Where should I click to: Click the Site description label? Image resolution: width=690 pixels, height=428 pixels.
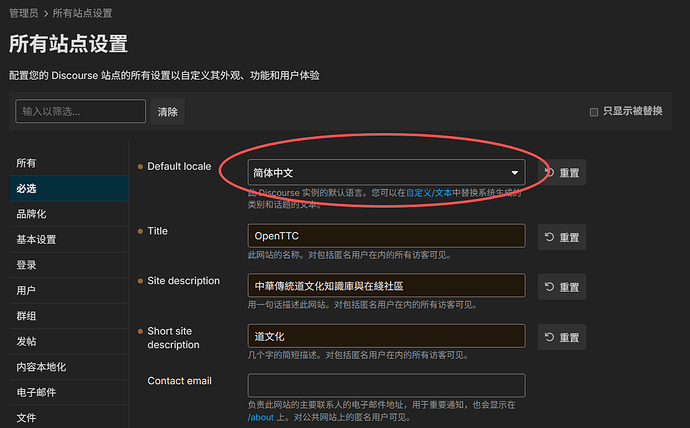tap(184, 281)
